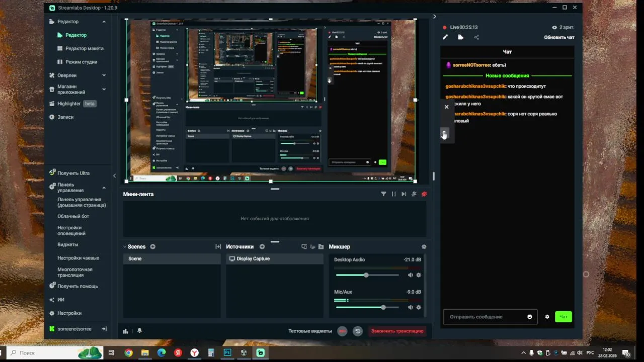Edit stream info with pencil icon
The width and height of the screenshot is (644, 362).
point(445,37)
